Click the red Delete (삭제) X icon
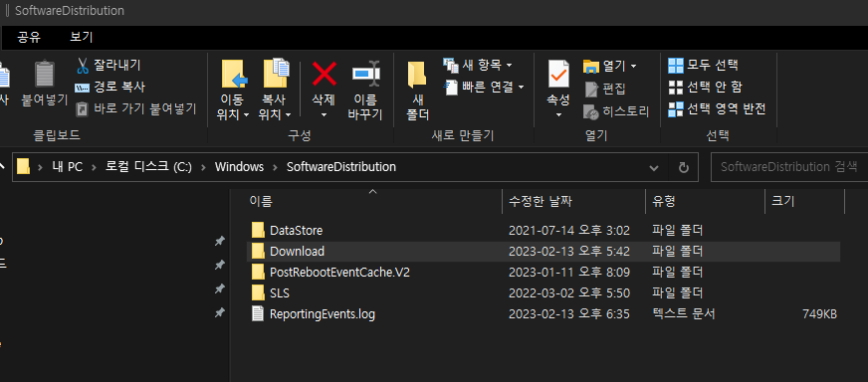 tap(324, 75)
